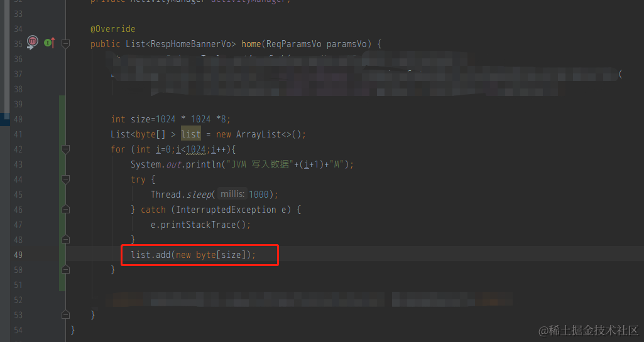Click line number 40 in the gutter
644x342 pixels.
point(18,119)
